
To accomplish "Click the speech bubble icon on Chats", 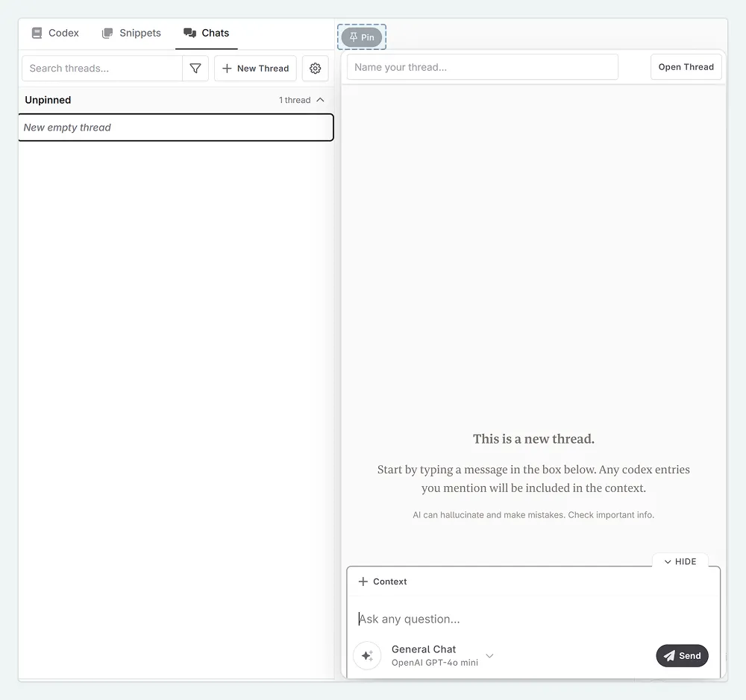I will [x=189, y=32].
